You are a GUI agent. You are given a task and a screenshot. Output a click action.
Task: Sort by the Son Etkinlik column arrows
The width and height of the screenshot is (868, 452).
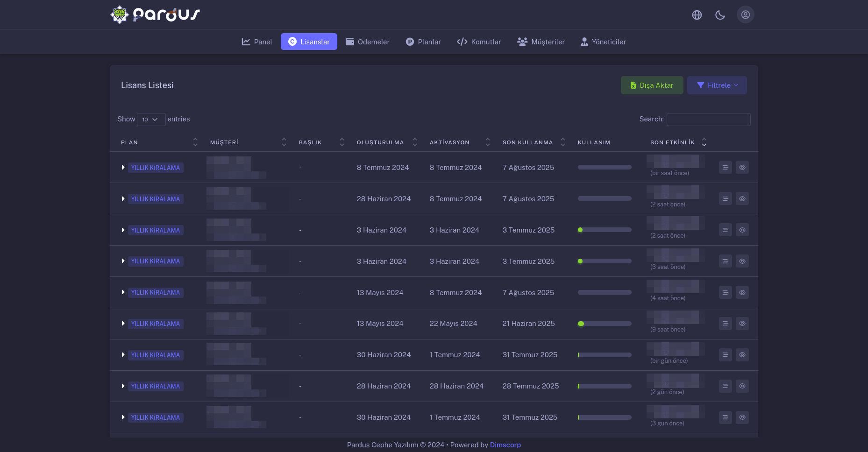(704, 142)
